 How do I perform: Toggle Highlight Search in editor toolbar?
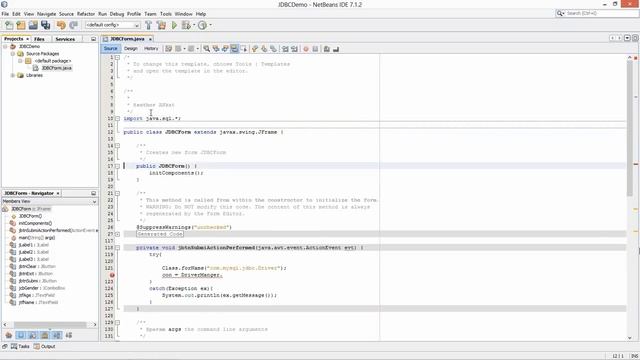coord(234,49)
